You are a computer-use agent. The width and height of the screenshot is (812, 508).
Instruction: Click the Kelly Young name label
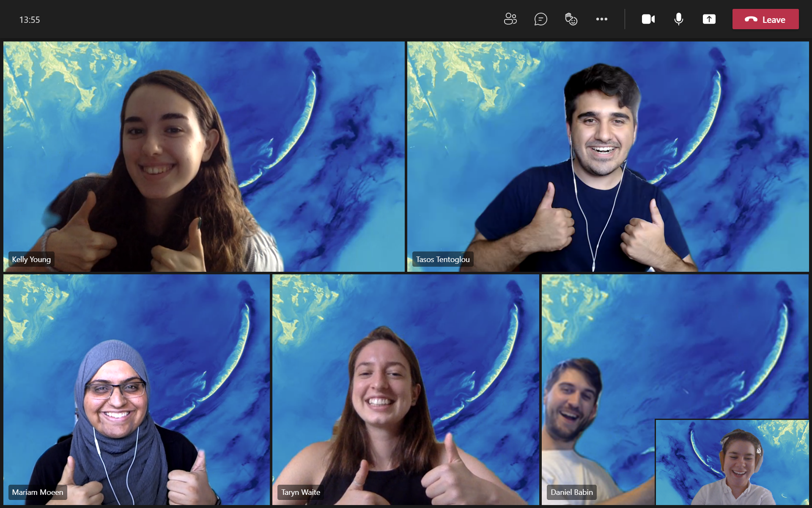[31, 260]
